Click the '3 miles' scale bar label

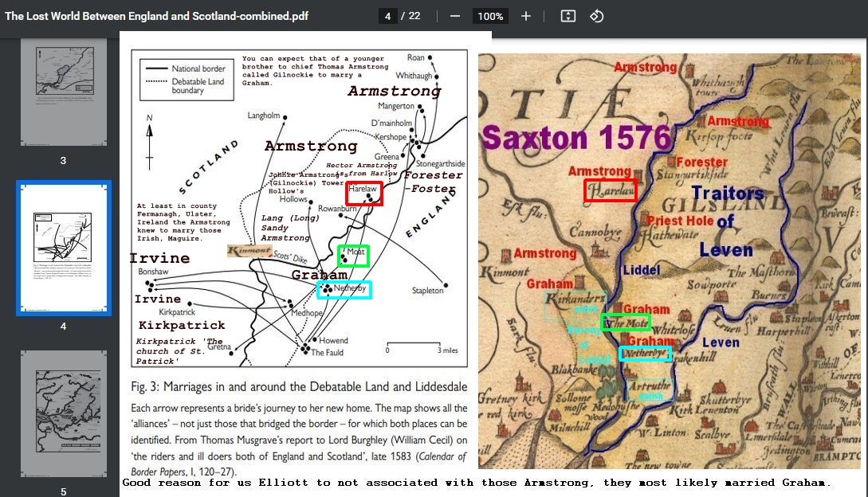(x=447, y=350)
